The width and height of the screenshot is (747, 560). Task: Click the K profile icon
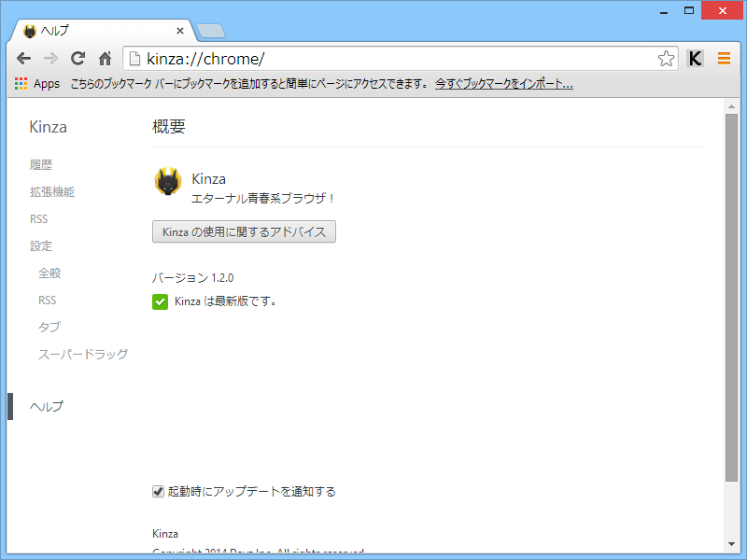pyautogui.click(x=695, y=58)
